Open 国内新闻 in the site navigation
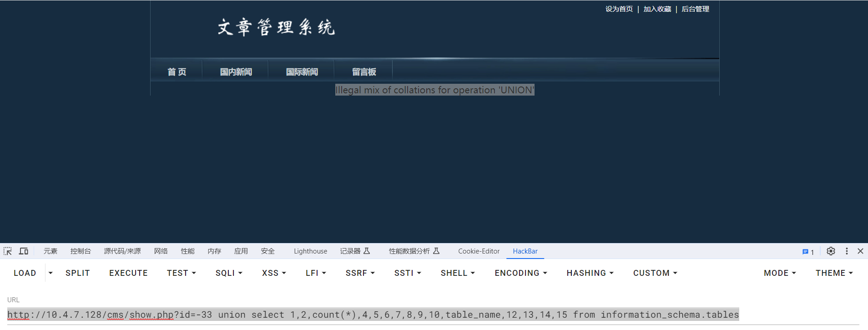The image size is (868, 330). pos(236,72)
